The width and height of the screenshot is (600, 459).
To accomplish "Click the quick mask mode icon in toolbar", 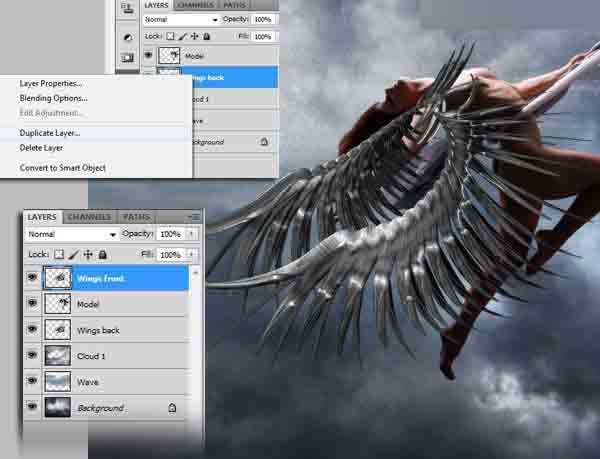I will [127, 37].
